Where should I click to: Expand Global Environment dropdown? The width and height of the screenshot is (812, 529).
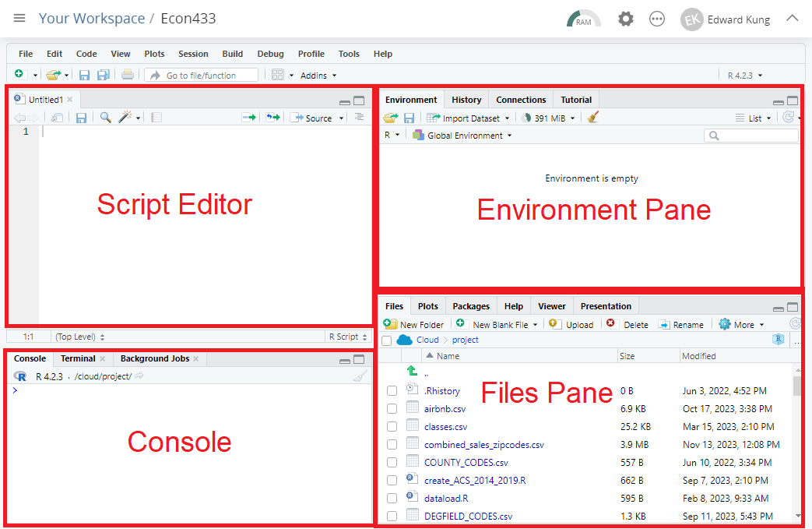(x=462, y=136)
